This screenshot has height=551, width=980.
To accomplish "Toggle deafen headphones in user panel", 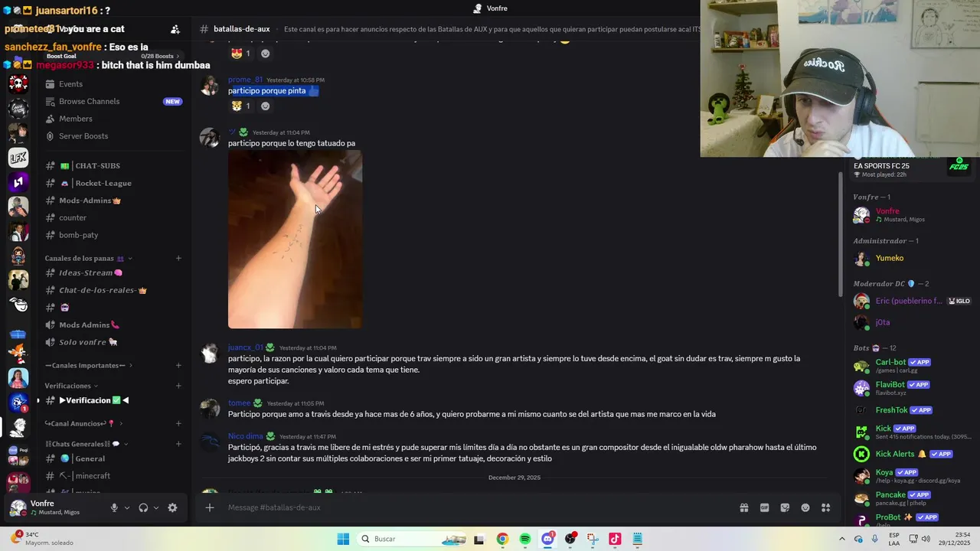I will (143, 507).
